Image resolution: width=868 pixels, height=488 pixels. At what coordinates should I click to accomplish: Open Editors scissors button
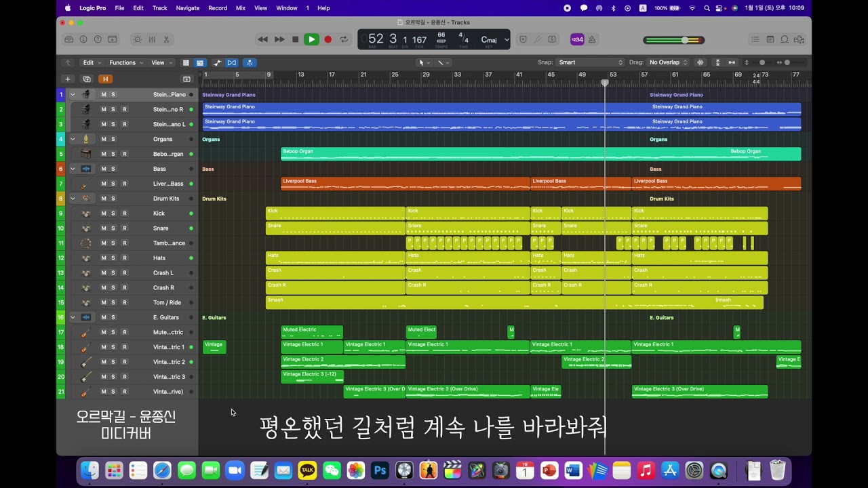(x=166, y=39)
